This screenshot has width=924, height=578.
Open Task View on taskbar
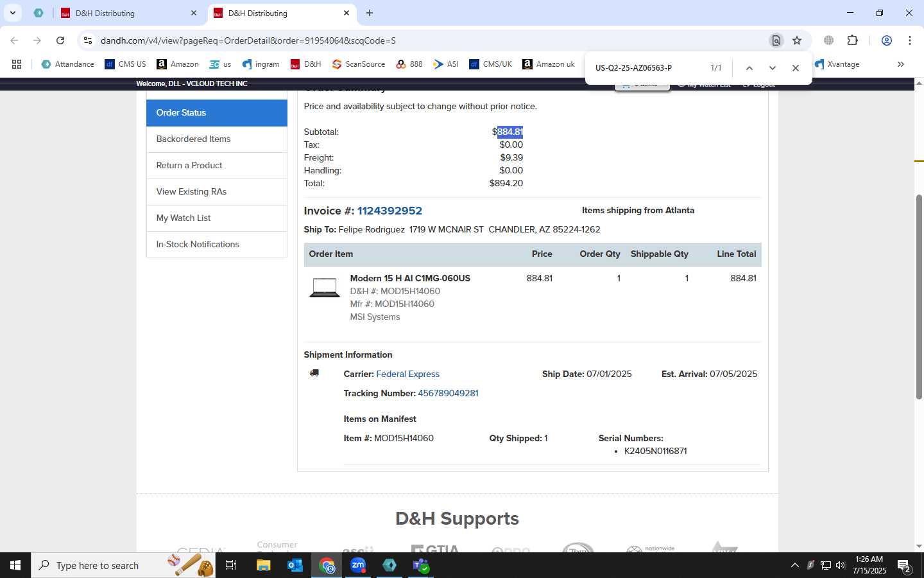[231, 565]
